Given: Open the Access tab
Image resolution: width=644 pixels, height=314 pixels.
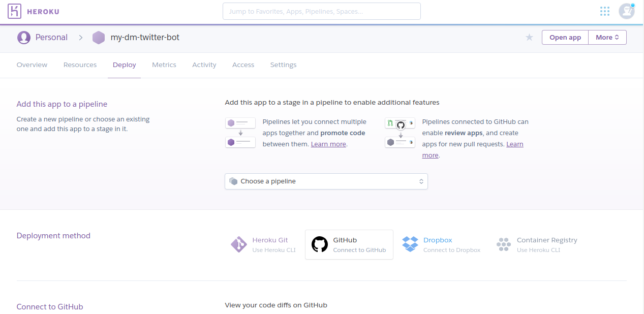Looking at the screenshot, I should (243, 65).
